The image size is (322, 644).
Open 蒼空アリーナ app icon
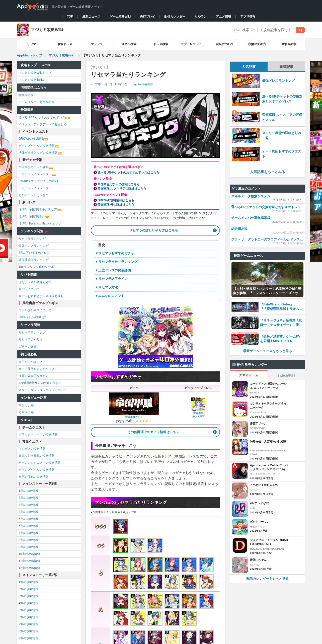click(x=240, y=429)
